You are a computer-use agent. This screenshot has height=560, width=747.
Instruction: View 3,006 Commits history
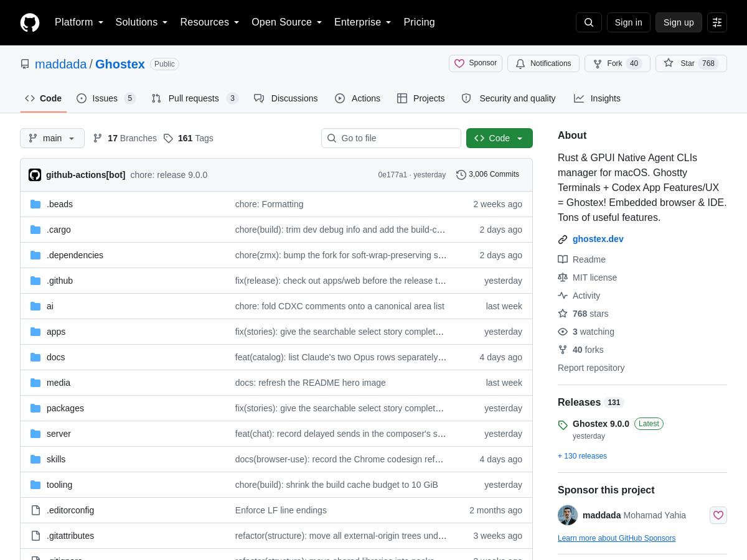487,175
